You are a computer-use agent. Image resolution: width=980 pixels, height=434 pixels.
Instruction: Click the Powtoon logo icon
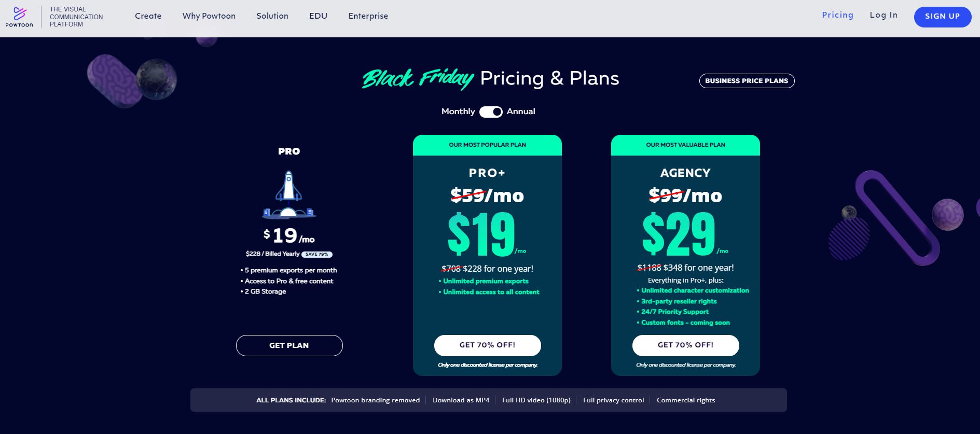[x=19, y=17]
